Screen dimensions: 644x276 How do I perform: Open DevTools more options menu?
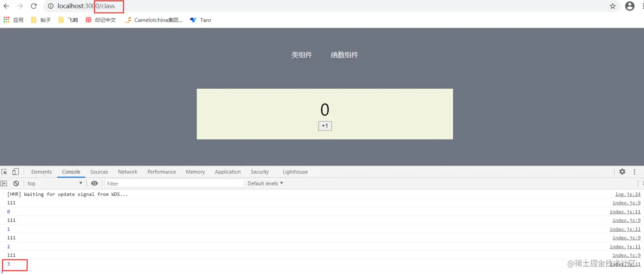[x=635, y=171]
